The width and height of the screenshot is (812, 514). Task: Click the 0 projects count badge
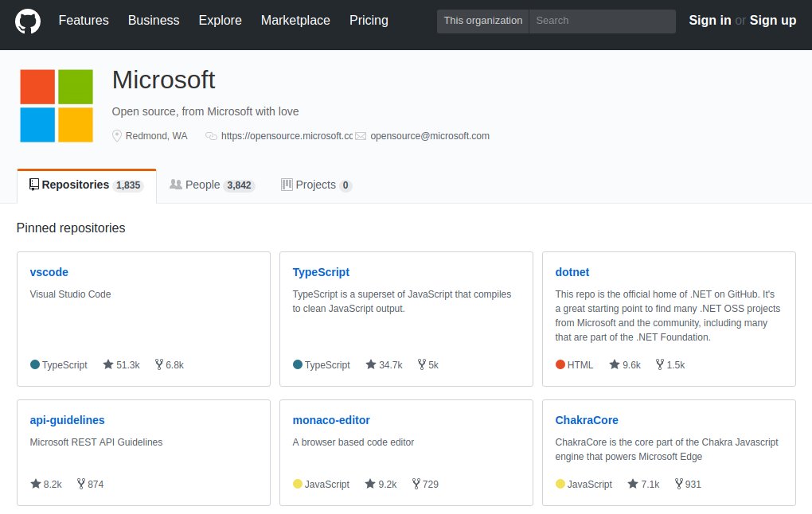(345, 185)
